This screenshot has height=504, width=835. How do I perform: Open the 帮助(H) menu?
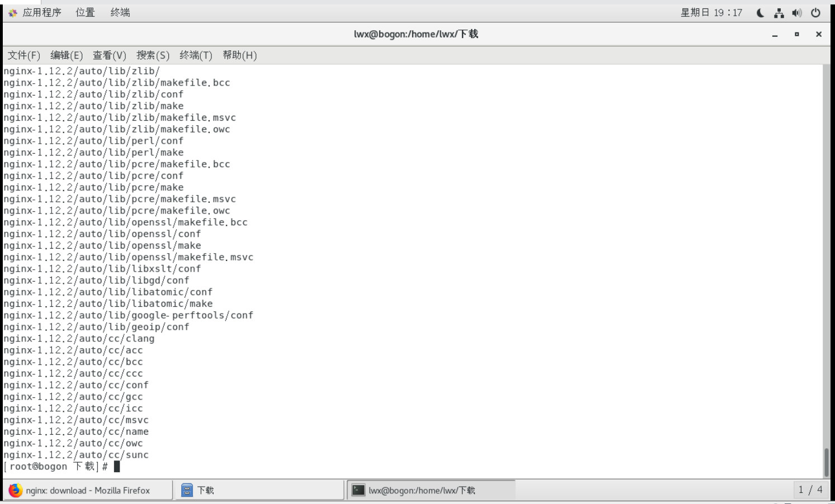coord(239,55)
